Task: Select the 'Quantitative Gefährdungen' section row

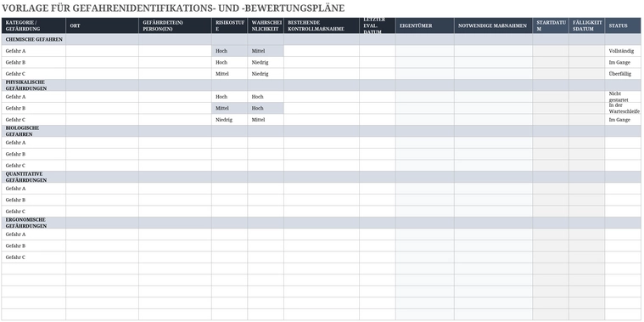Action: coord(322,177)
